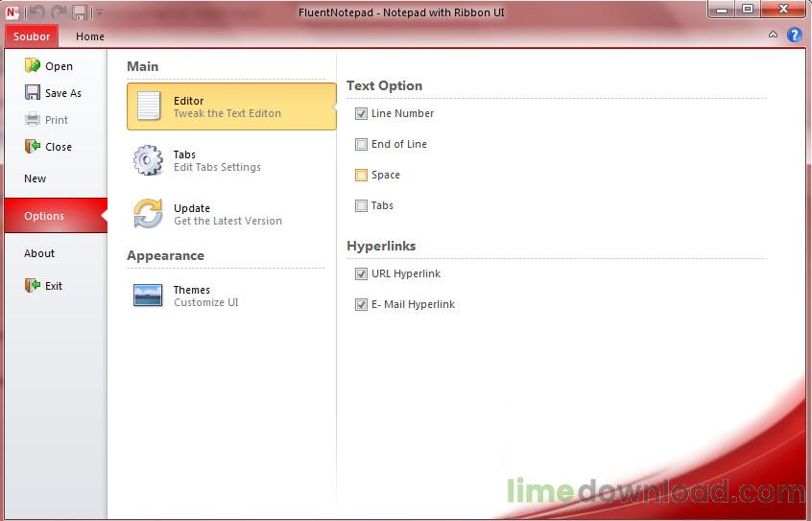Screen dimensions: 812x521
Task: Switch to the Home ribbon tab
Action: 90,36
